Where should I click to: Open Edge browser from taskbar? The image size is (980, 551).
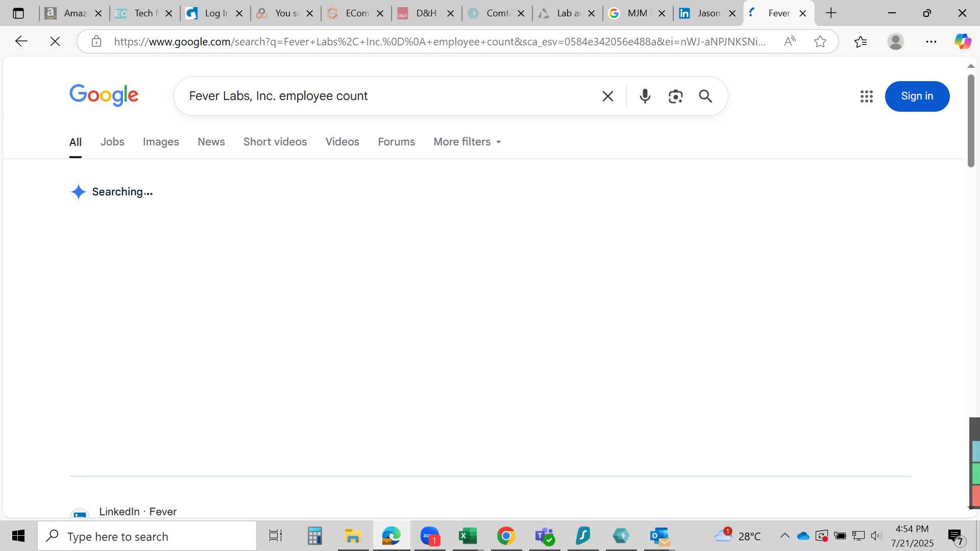pyautogui.click(x=391, y=536)
